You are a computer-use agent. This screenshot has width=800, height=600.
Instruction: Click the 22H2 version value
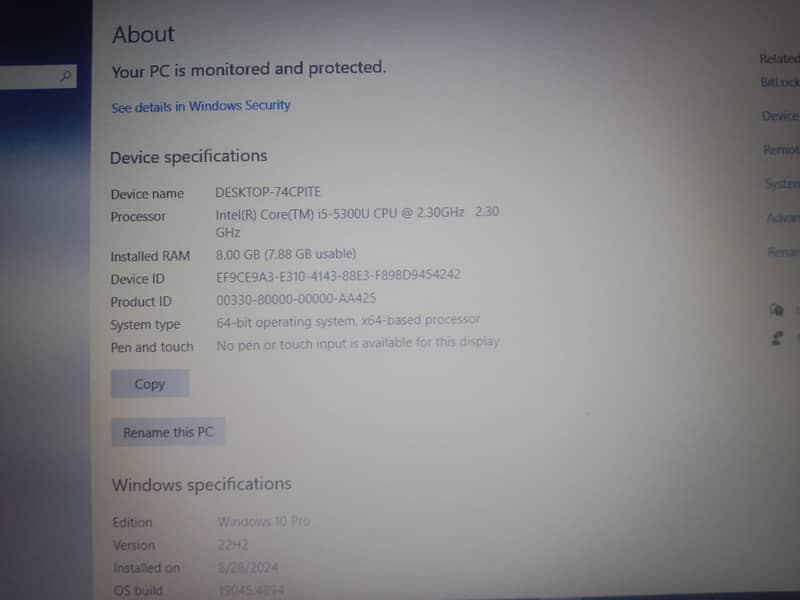pos(233,545)
